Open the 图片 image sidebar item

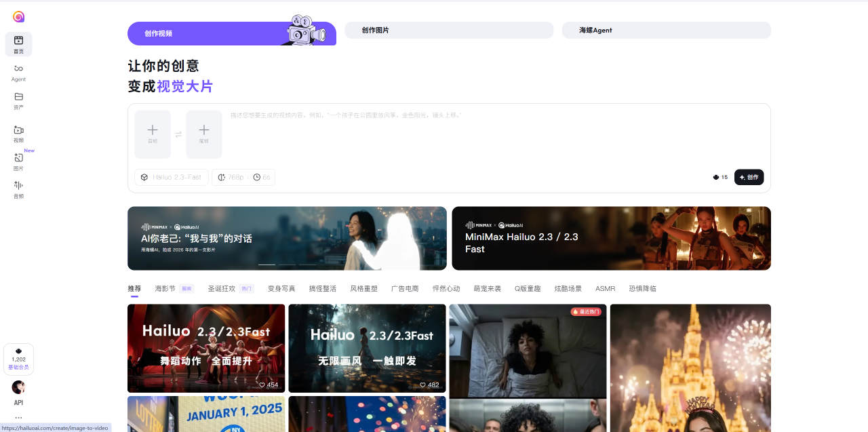coord(18,161)
